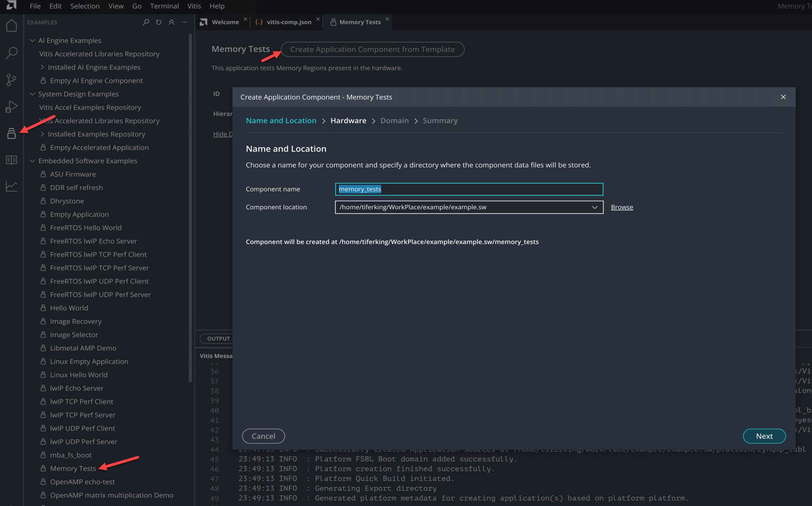
Task: Select the Memory Tests example
Action: pyautogui.click(x=73, y=469)
